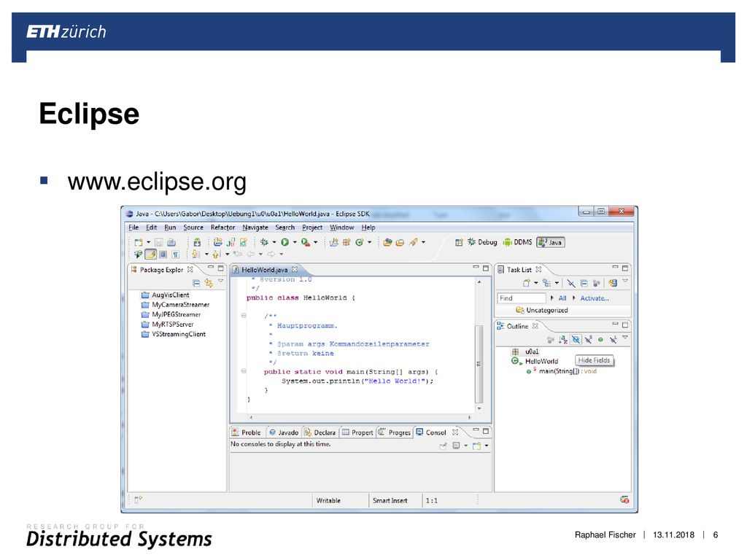Open the dropdown arrow next to the New icon
747x560 pixels.
148,242
